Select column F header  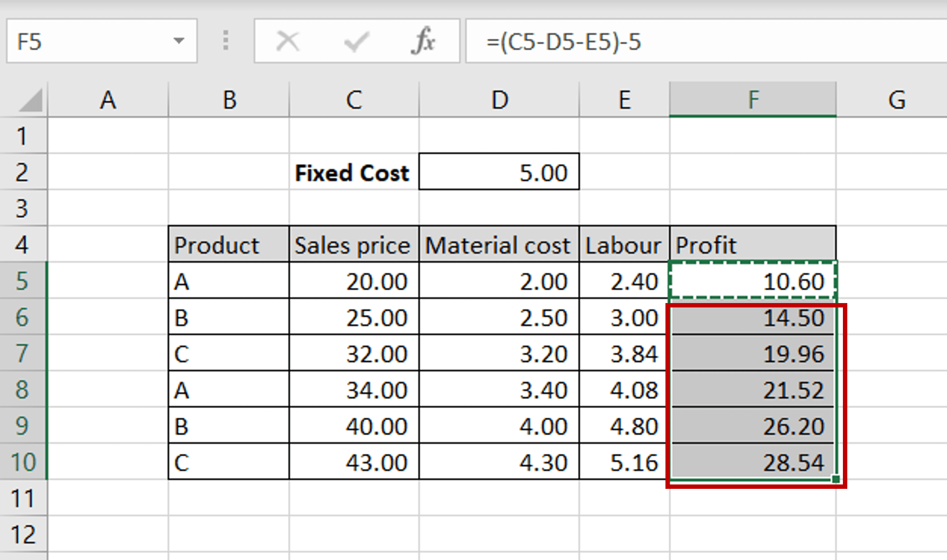click(753, 99)
